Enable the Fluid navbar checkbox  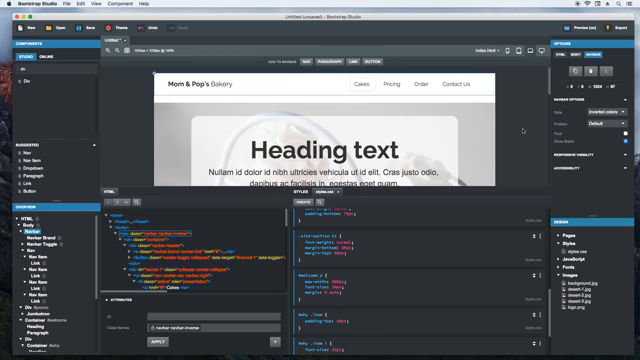pos(625,133)
